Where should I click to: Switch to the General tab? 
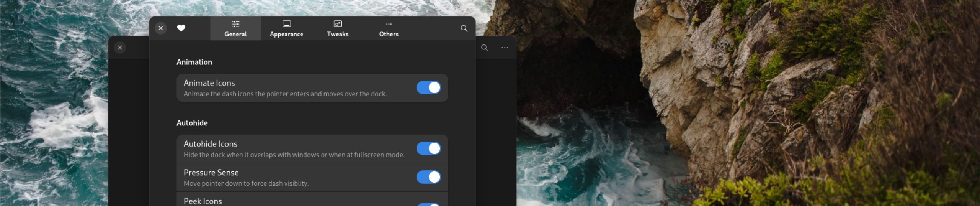pyautogui.click(x=235, y=29)
